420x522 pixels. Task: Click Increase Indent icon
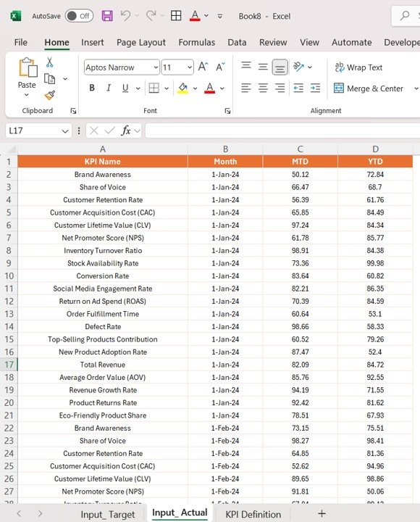point(315,88)
